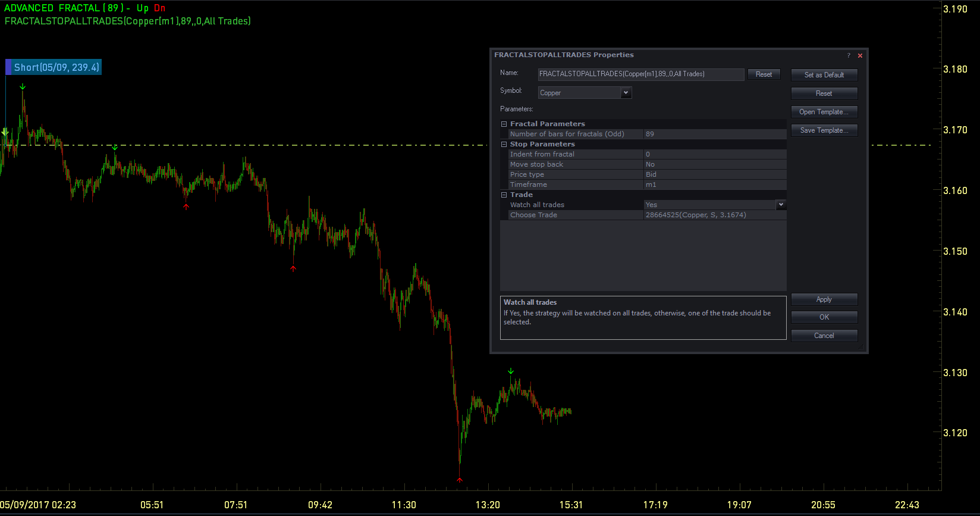Viewport: 980px width, 516px height.
Task: Click the 3.150 price axis label
Action: point(955,251)
